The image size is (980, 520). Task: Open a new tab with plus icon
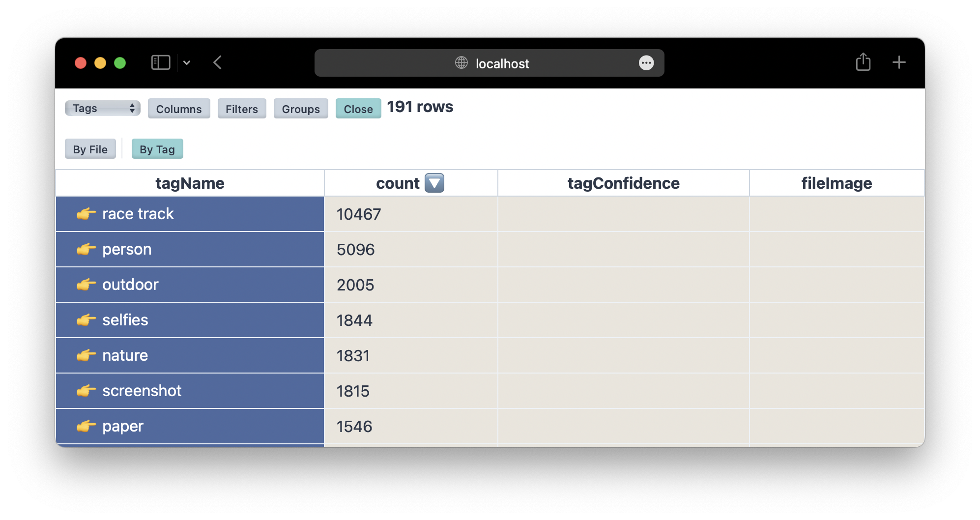pyautogui.click(x=899, y=62)
